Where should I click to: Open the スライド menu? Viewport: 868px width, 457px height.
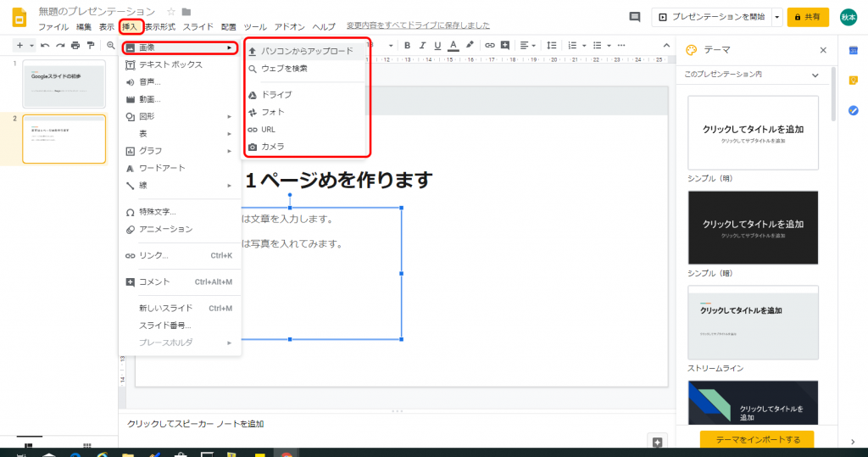tap(198, 26)
